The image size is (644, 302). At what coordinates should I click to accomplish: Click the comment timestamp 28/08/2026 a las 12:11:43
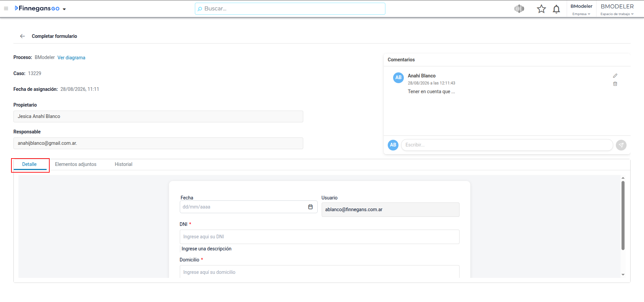click(x=431, y=83)
